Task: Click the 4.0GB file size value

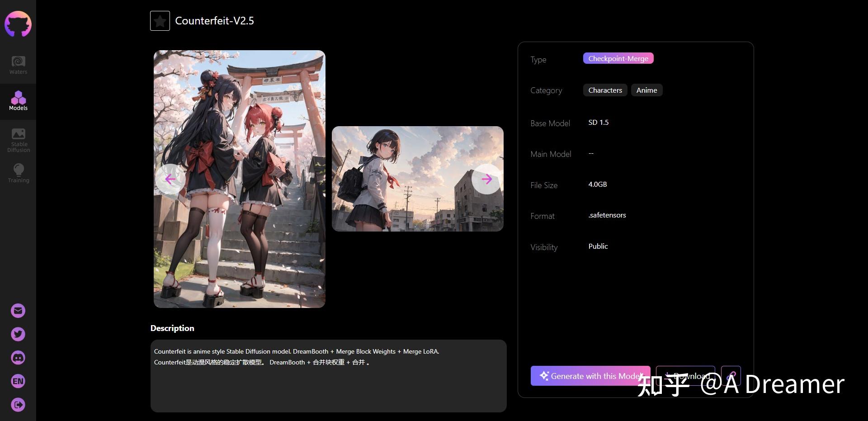Action: pyautogui.click(x=598, y=184)
